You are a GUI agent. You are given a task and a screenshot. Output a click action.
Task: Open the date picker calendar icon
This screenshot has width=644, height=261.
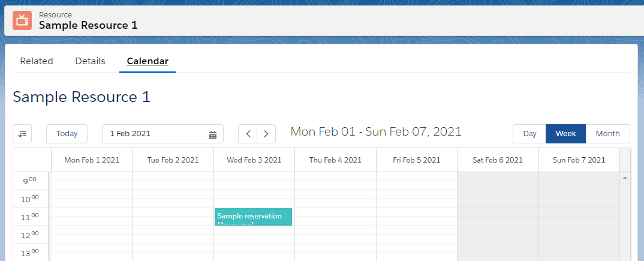pos(212,134)
